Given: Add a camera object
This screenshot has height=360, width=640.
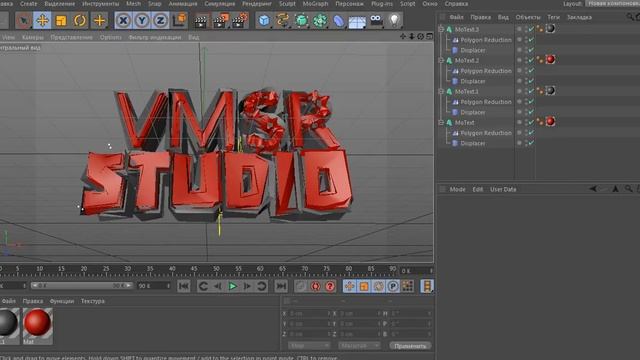Looking at the screenshot, I should click(376, 20).
